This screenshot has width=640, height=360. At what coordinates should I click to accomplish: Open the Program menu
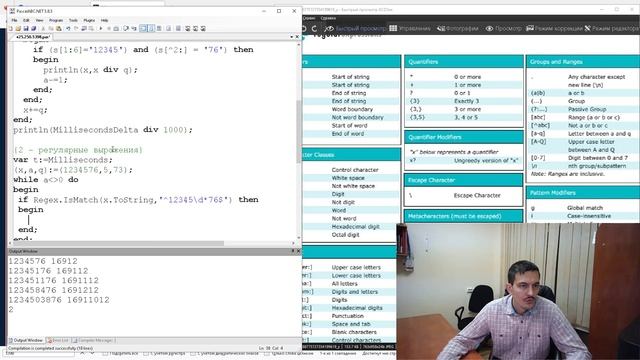pyautogui.click(x=56, y=20)
